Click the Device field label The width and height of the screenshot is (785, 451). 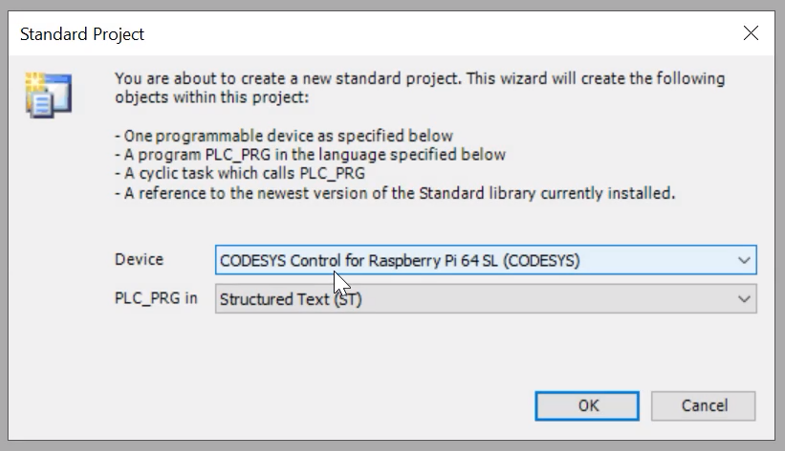click(x=139, y=259)
